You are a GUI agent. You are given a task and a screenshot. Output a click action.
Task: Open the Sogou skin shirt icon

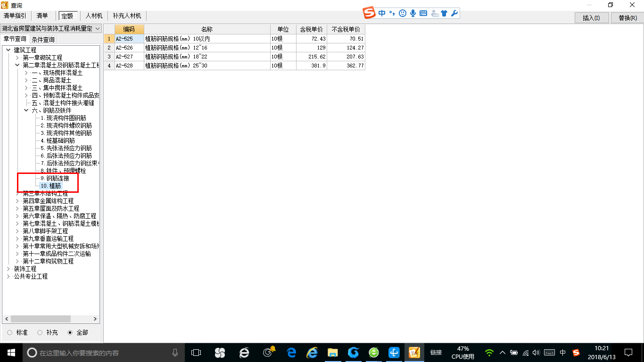coord(444,13)
